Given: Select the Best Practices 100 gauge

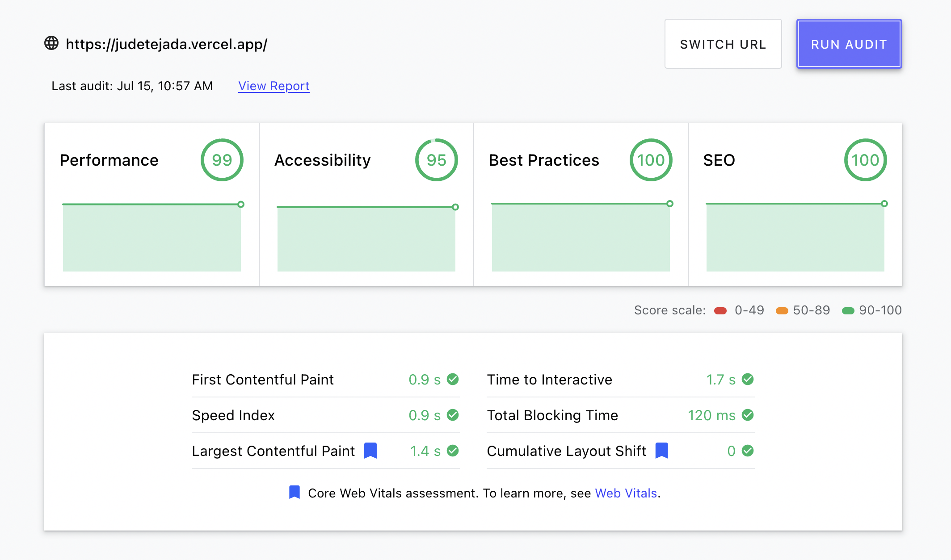Looking at the screenshot, I should coord(651,159).
